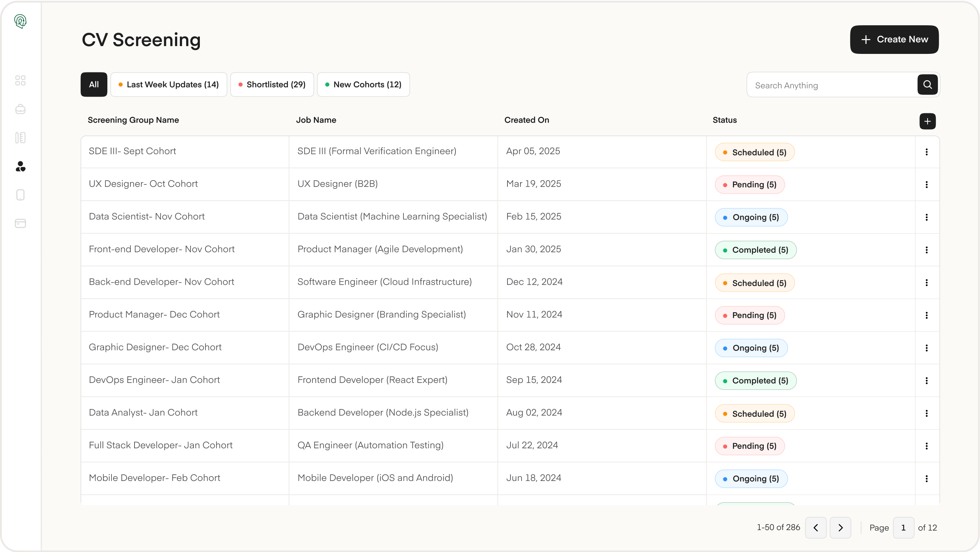Click Scheduled (5) badge for Data Analyst row
Viewport: 980px width, 552px height.
(755, 413)
